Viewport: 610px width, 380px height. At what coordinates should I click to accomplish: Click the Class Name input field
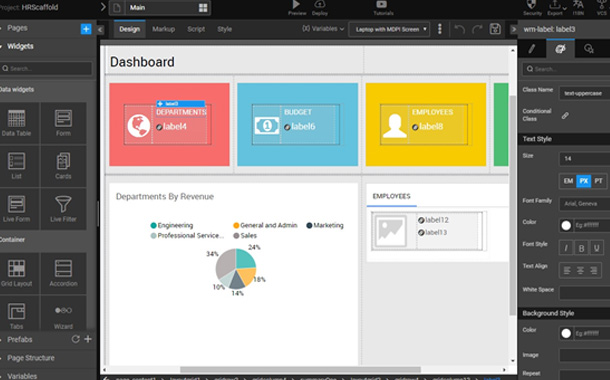pos(585,93)
